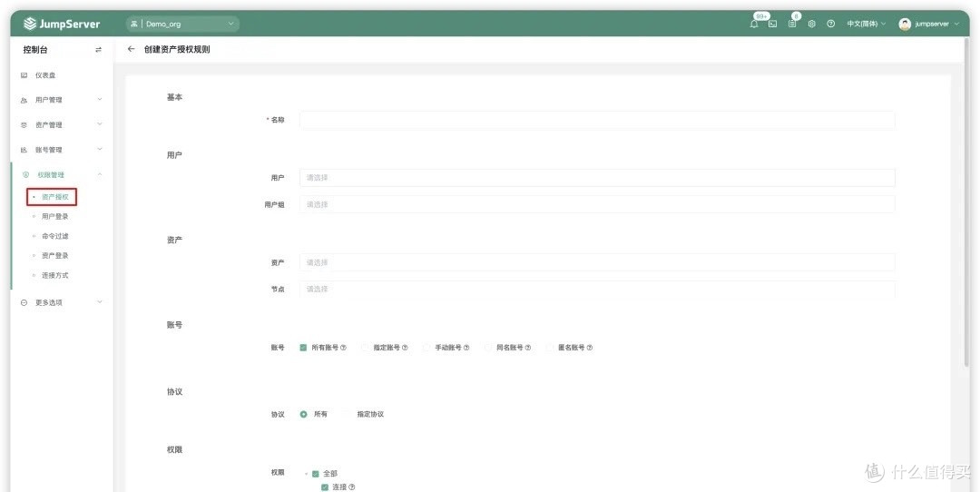Image resolution: width=980 pixels, height=492 pixels.
Task: Open system settings gear icon
Action: pyautogui.click(x=811, y=24)
